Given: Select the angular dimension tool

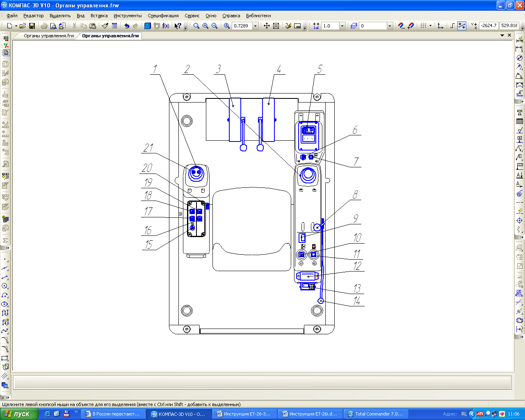Looking at the screenshot, I should tap(520, 76).
